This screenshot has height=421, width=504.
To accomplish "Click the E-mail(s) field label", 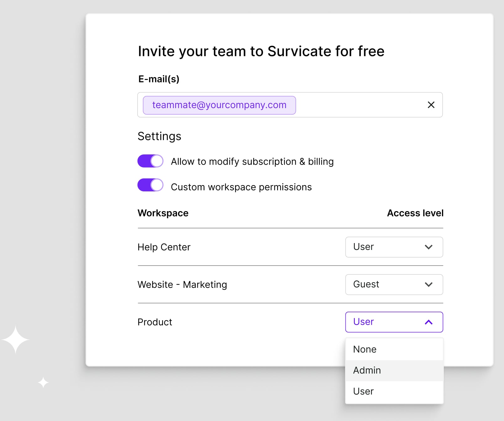I will tap(159, 79).
